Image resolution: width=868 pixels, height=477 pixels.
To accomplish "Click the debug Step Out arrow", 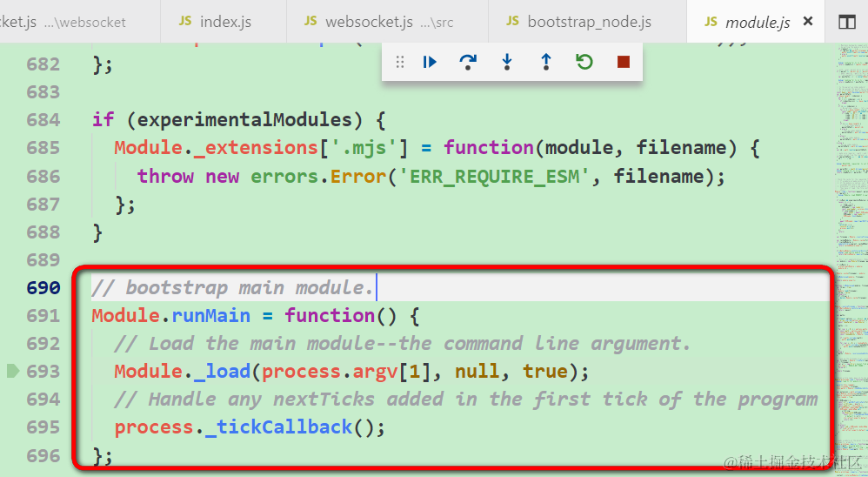I will coord(546,62).
